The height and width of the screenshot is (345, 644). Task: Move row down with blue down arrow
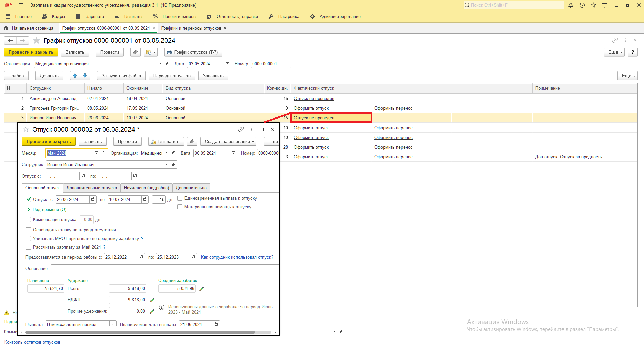click(85, 76)
